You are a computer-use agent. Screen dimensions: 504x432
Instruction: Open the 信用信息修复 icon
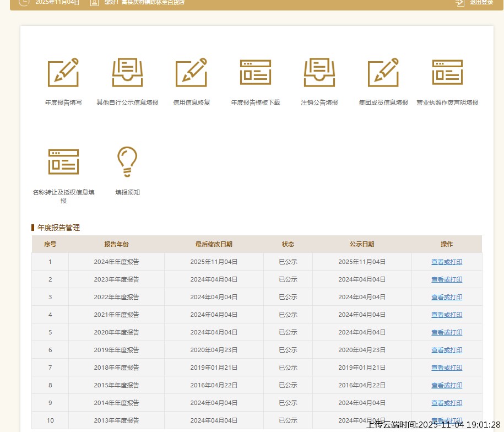[191, 73]
